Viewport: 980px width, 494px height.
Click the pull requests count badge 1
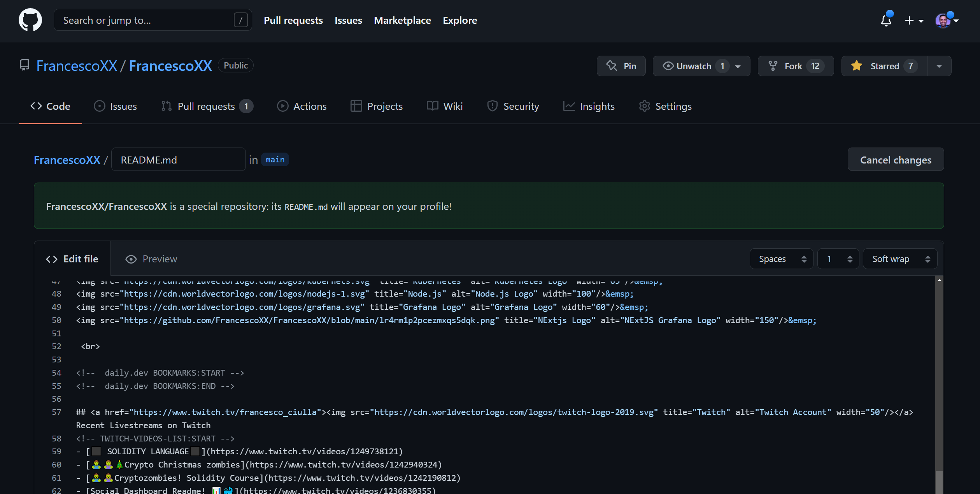(x=246, y=106)
